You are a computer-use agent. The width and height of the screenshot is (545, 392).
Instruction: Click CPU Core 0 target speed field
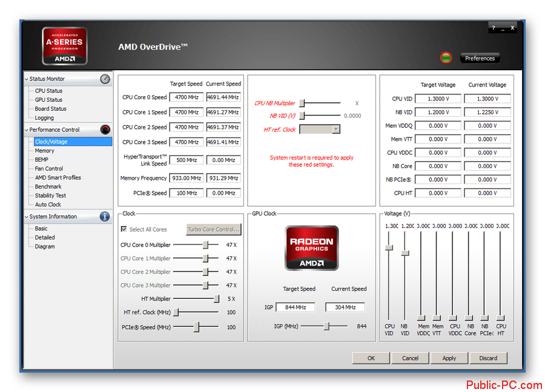(x=187, y=97)
